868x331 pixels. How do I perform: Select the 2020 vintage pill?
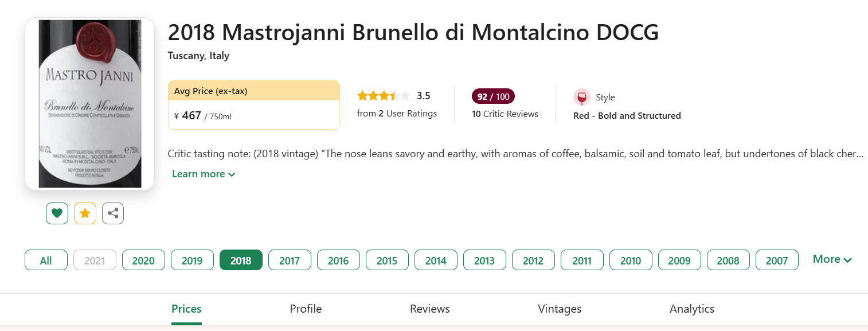pos(143,260)
